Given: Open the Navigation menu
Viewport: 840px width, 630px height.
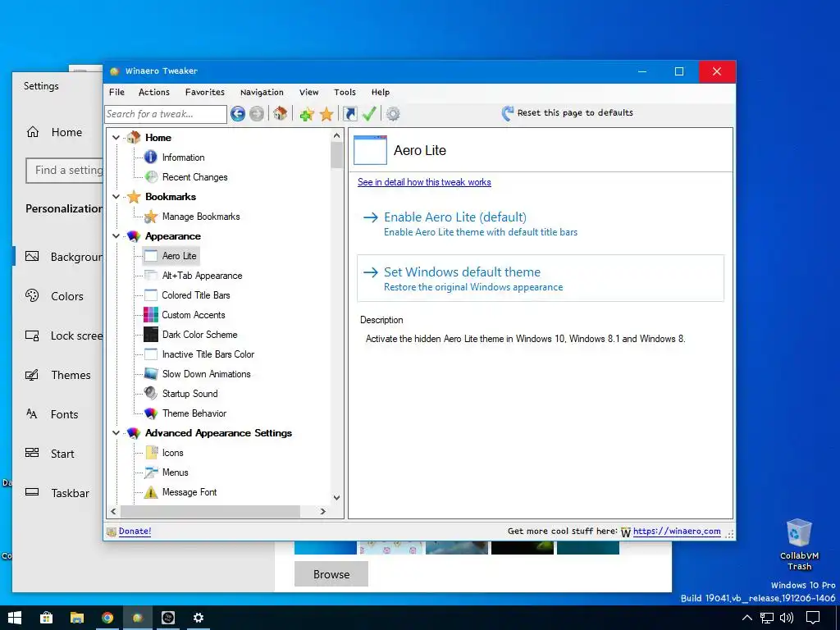Looking at the screenshot, I should point(262,92).
